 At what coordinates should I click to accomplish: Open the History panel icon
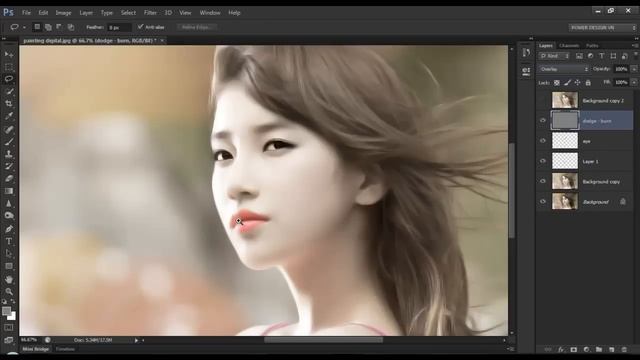[x=526, y=53]
